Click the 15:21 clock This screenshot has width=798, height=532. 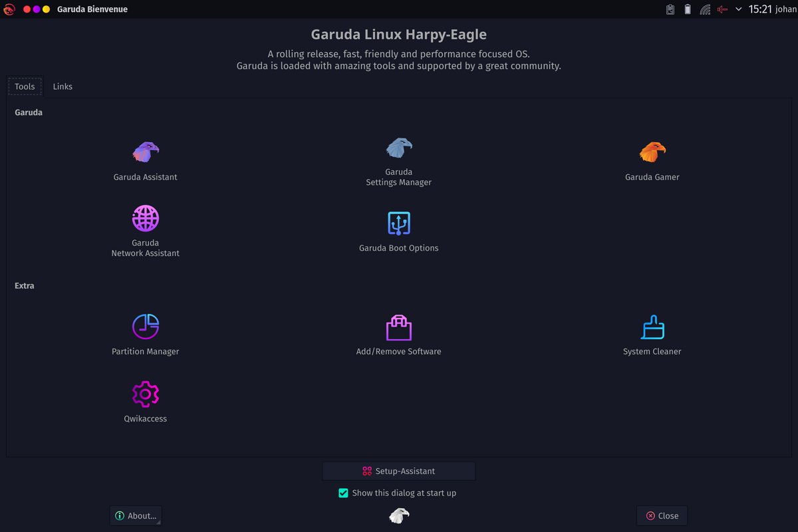coord(760,9)
